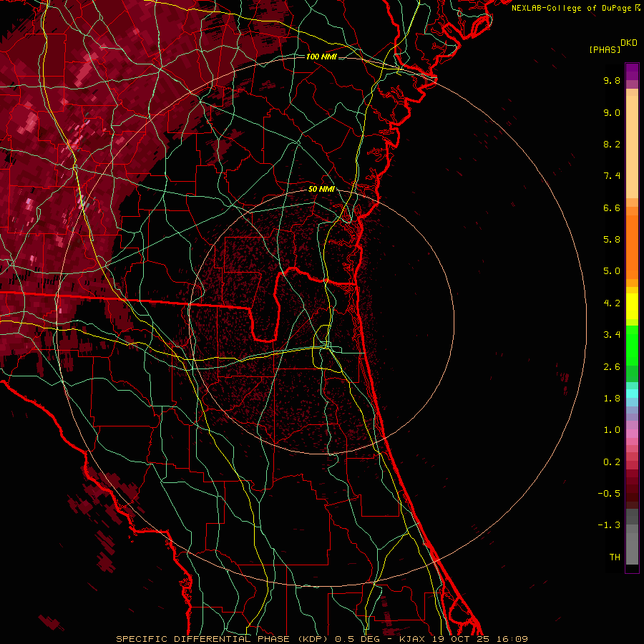Click the -1.3 value on the color scale
Image resolution: width=644 pixels, height=644 pixels.
[609, 525]
